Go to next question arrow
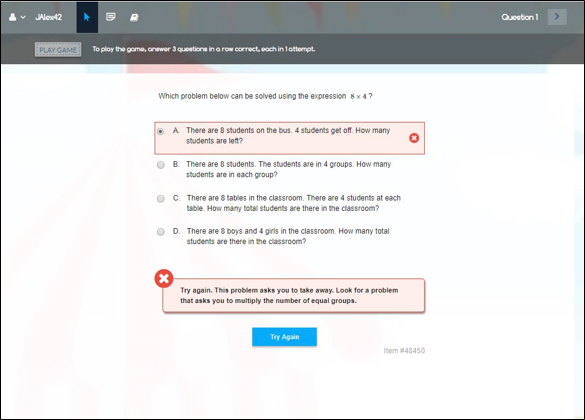The image size is (585, 420). (x=557, y=17)
